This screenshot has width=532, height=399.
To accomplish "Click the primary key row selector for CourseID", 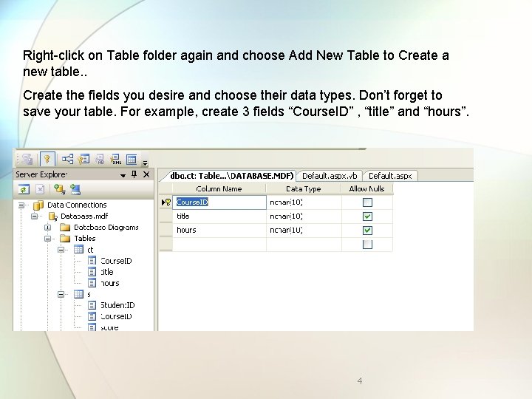I will (166, 202).
